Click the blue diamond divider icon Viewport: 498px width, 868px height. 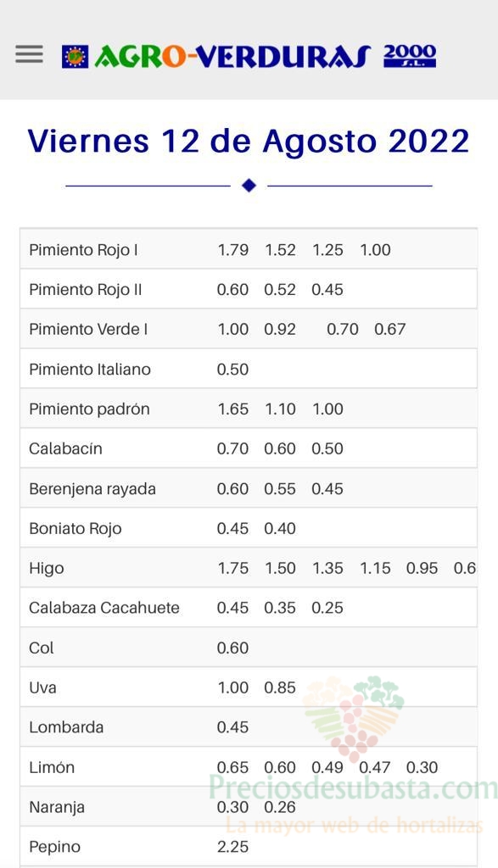249,186
